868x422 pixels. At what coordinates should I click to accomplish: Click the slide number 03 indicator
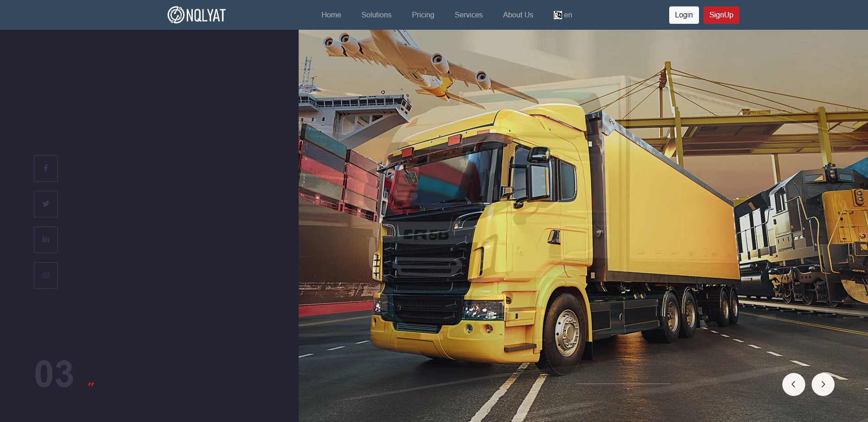point(54,374)
